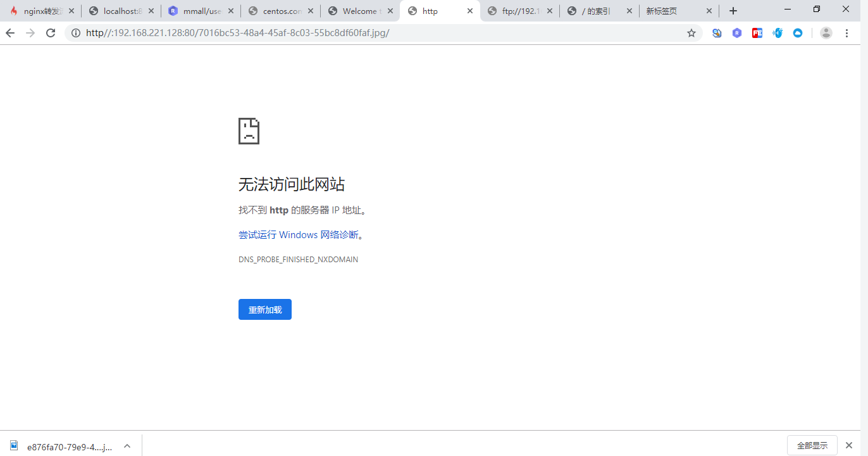Close the nginx转发 tab

[71, 11]
